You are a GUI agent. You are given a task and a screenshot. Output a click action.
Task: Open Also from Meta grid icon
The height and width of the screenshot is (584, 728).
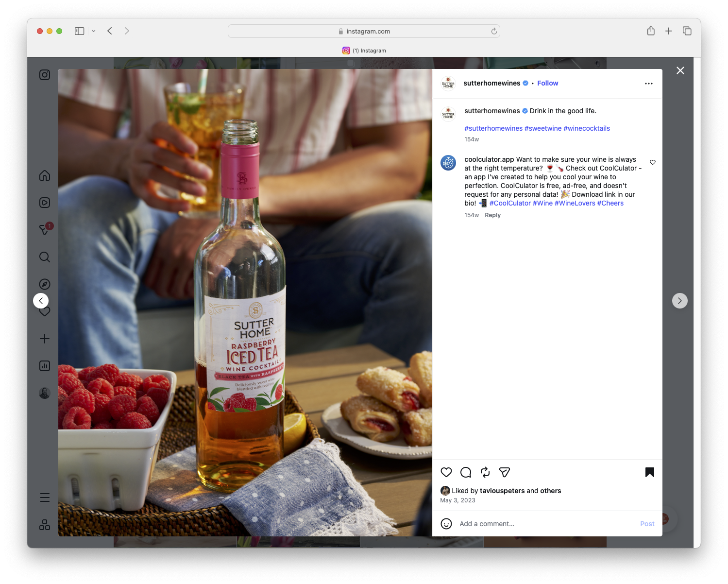coord(45,525)
